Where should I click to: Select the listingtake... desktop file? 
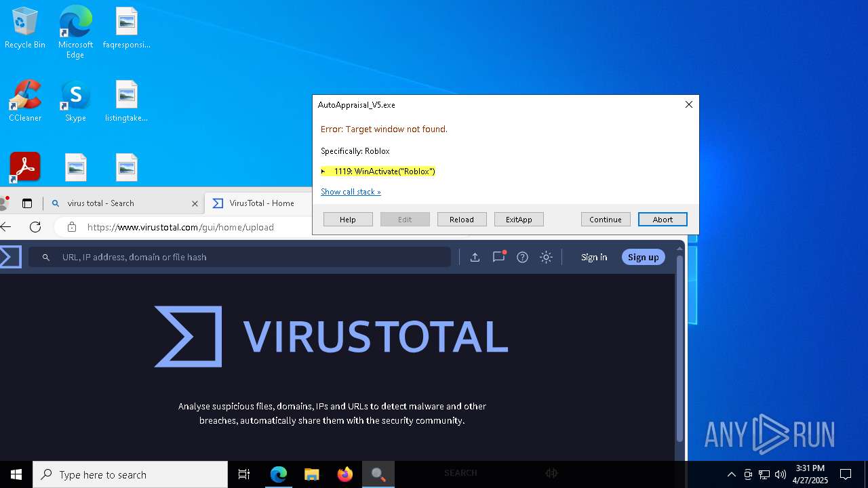tap(127, 102)
